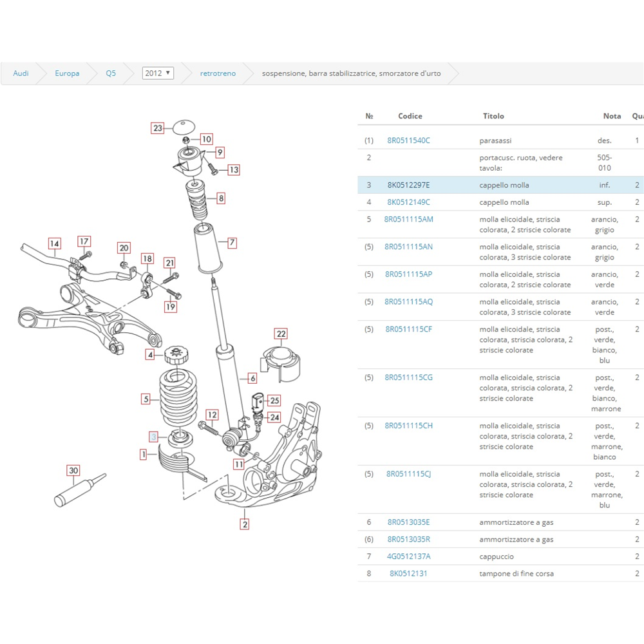Open part code 8R0511115AP
The height and width of the screenshot is (644, 644).
(409, 274)
